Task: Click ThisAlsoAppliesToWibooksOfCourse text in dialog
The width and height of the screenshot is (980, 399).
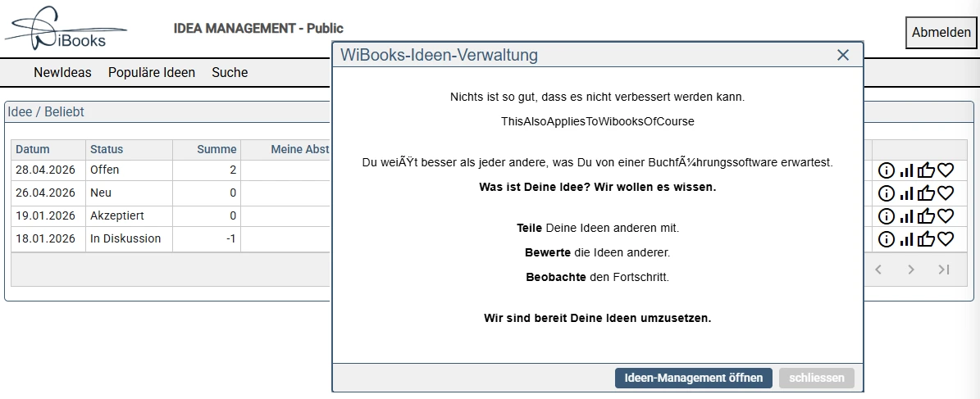Action: pos(598,122)
